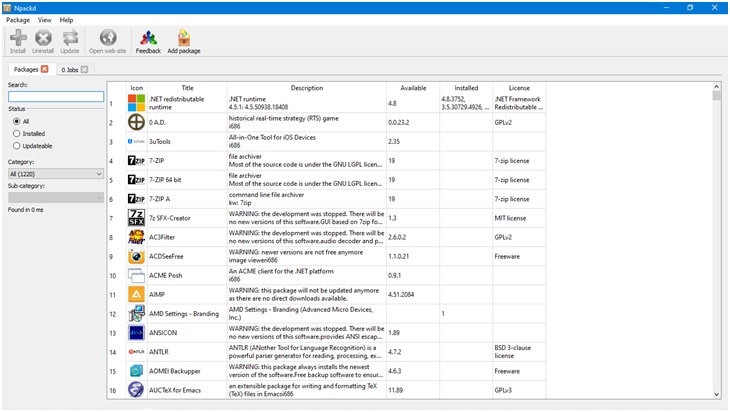This screenshot has width=730, height=412.
Task: Click the AUCTeX for Emacs title
Action: coord(175,390)
